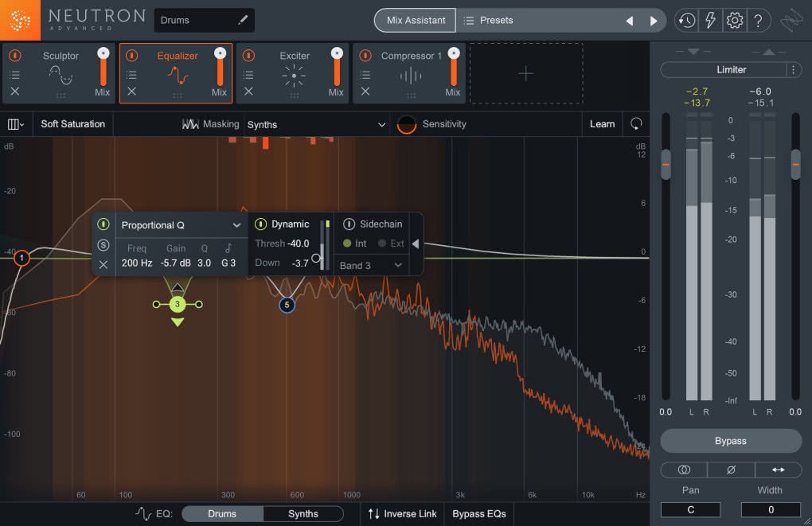
Task: Click the reset loop icon beside Learn
Action: (636, 123)
